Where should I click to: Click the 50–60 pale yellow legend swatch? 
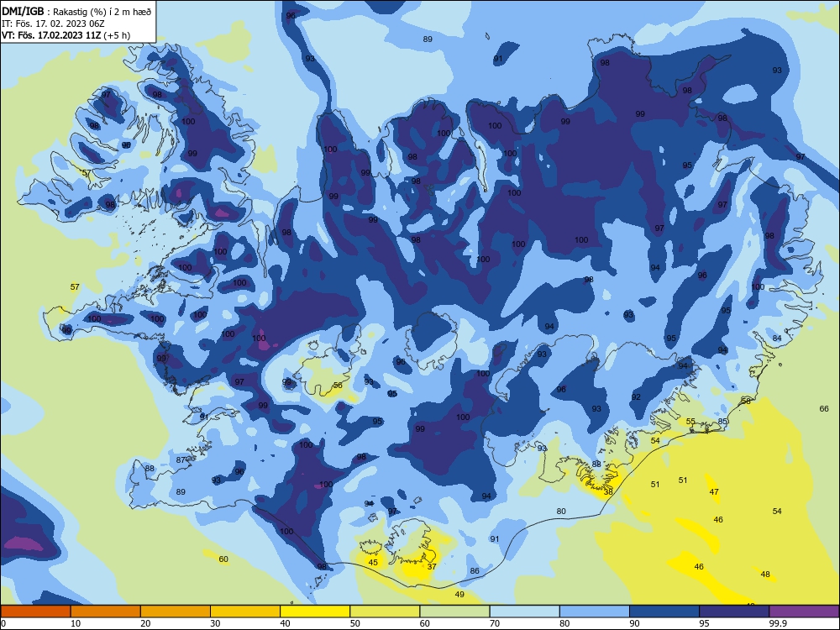pyautogui.click(x=385, y=612)
